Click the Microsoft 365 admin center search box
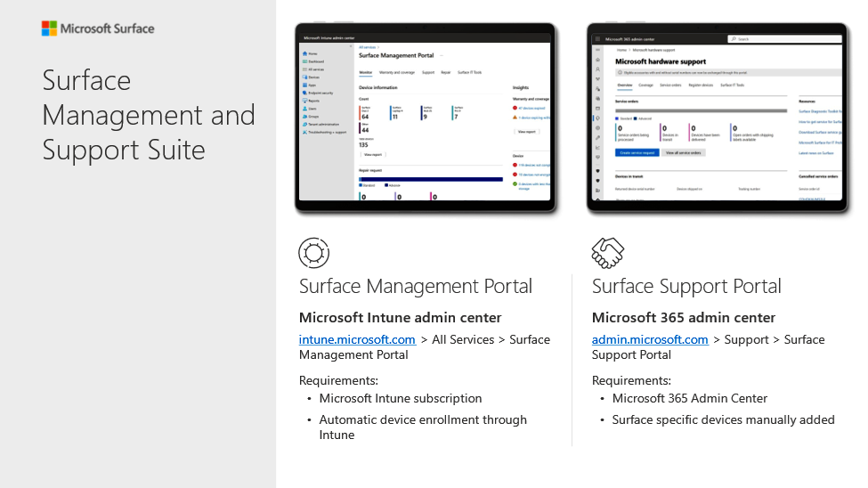This screenshot has height=488, width=868. point(784,39)
